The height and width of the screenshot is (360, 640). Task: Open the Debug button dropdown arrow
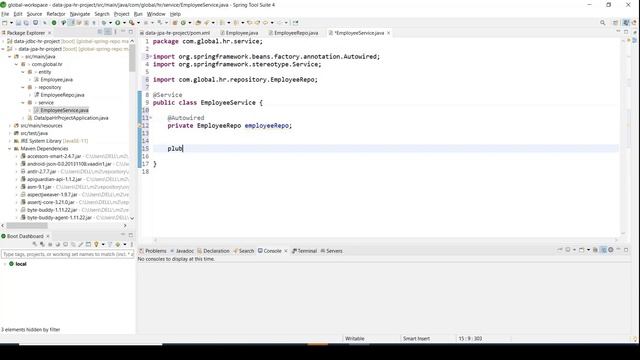tap(110, 23)
